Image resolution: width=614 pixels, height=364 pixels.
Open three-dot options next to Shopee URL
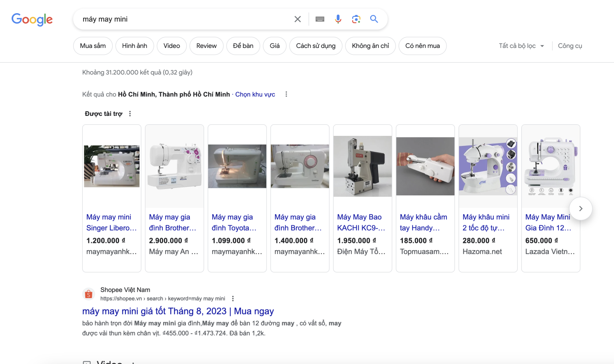click(233, 298)
